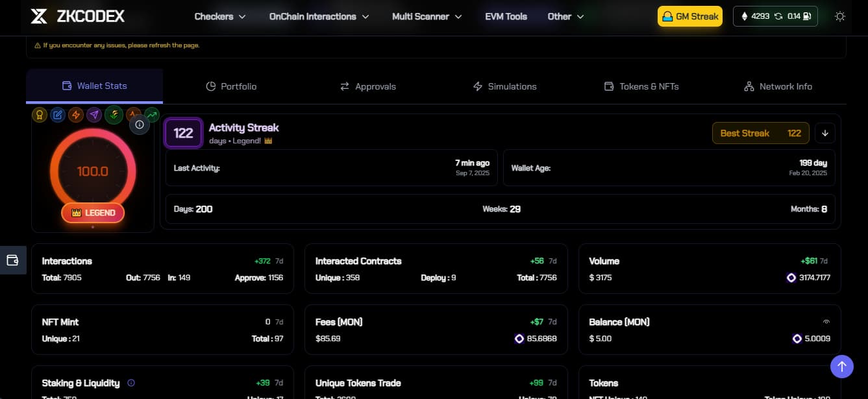Image resolution: width=868 pixels, height=399 pixels.
Task: Open the EVM Tools link
Action: 506,16
